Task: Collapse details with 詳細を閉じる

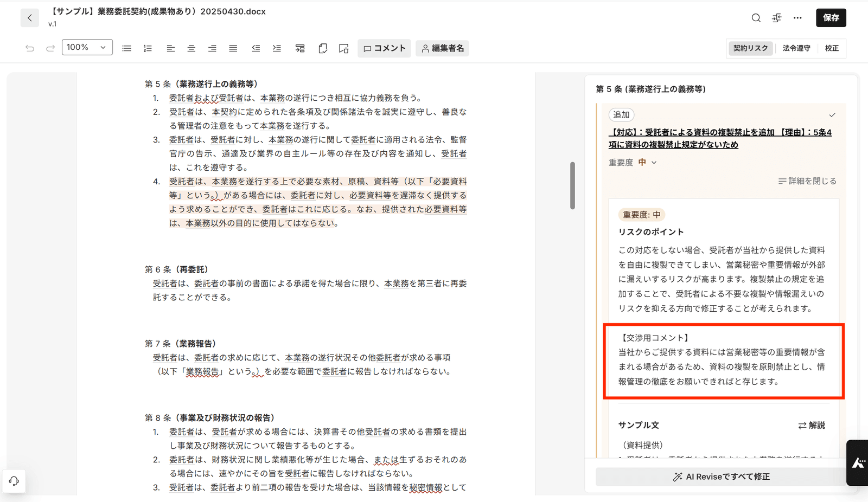Action: [807, 181]
